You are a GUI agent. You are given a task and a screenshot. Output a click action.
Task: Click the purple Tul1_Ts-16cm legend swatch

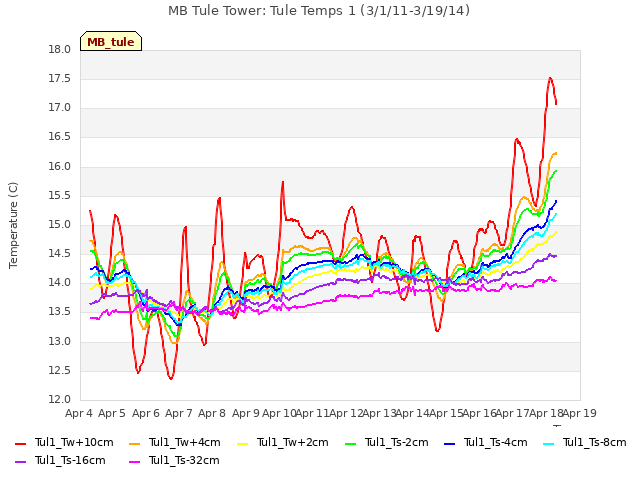point(20,461)
